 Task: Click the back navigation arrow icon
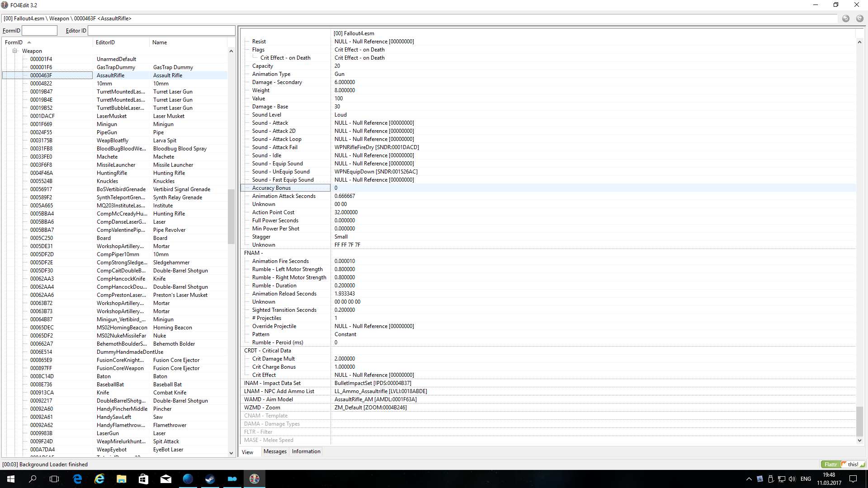pos(845,19)
